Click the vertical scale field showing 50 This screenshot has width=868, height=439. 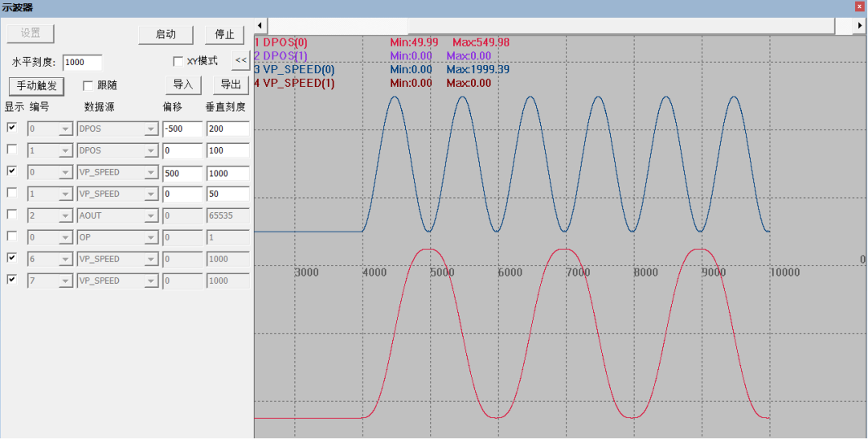[x=228, y=194]
